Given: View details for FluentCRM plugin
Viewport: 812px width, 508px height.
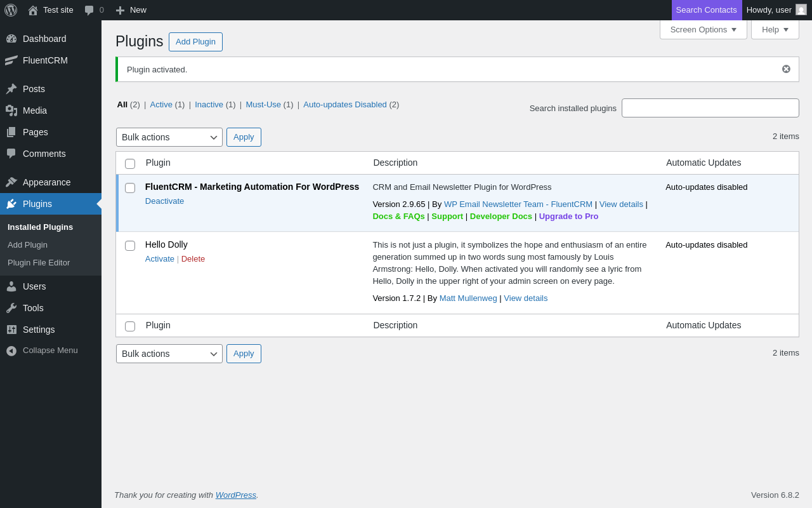Looking at the screenshot, I should (621, 204).
